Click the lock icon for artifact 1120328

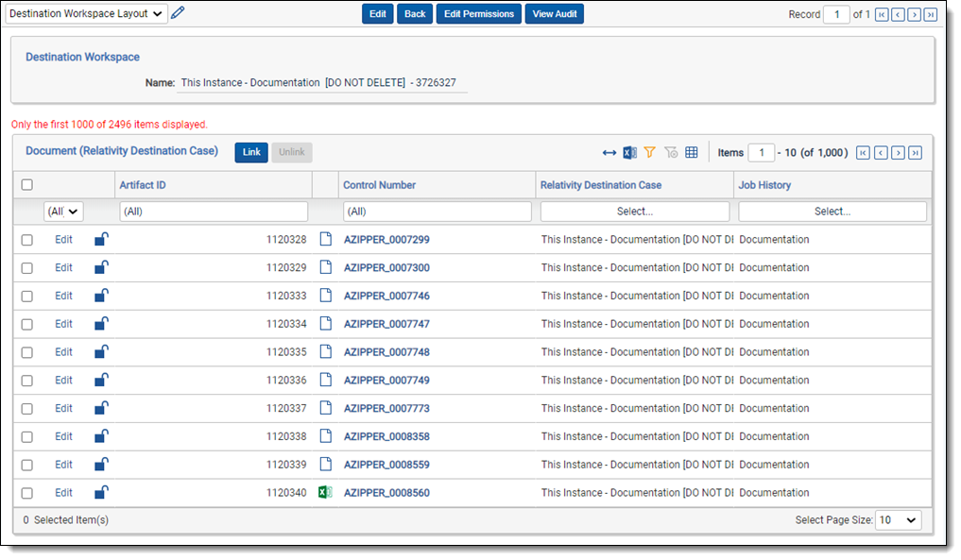(x=101, y=240)
